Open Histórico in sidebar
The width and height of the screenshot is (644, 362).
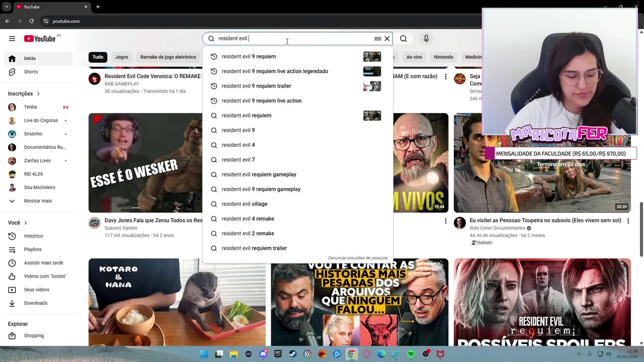pos(38,236)
